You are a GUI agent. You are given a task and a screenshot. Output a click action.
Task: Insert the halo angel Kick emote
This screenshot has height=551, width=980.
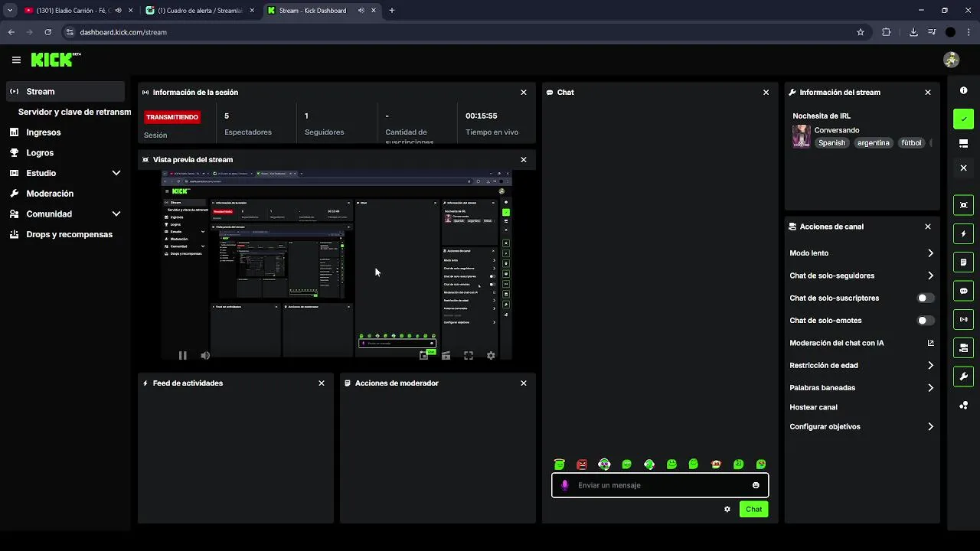pyautogui.click(x=559, y=464)
